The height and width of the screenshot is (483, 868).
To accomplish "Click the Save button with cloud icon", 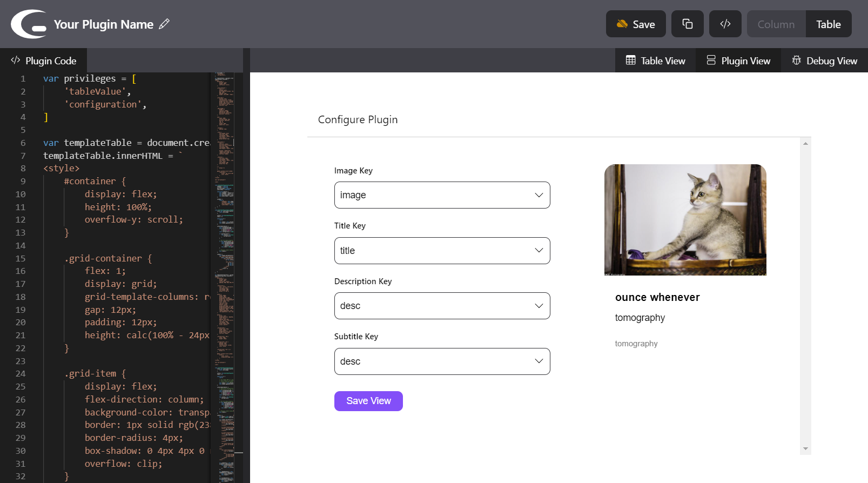I will click(635, 24).
